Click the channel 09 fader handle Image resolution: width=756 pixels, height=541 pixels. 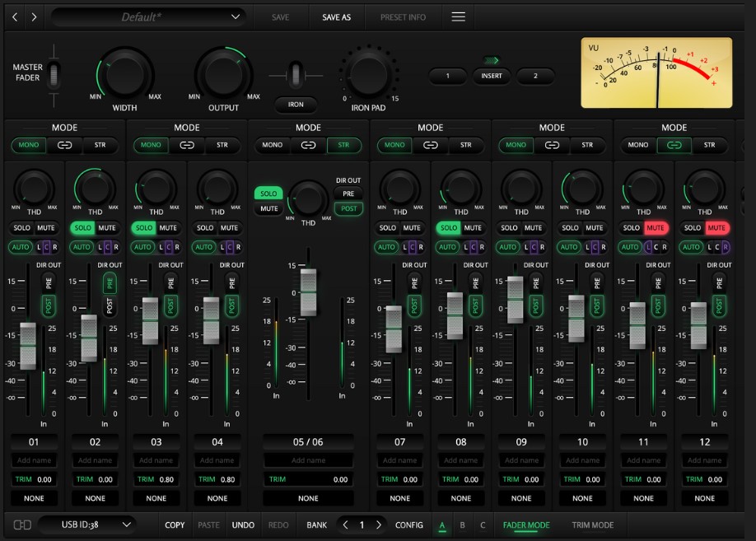tap(515, 300)
